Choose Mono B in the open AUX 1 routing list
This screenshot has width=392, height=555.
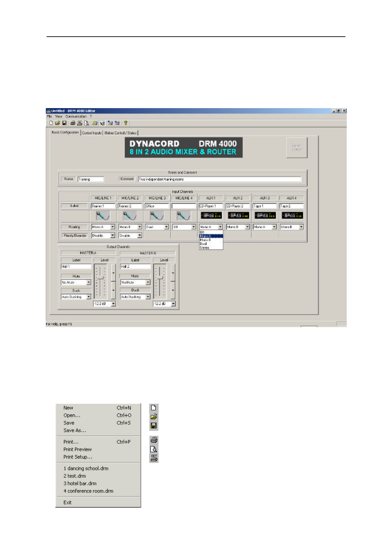(x=211, y=240)
